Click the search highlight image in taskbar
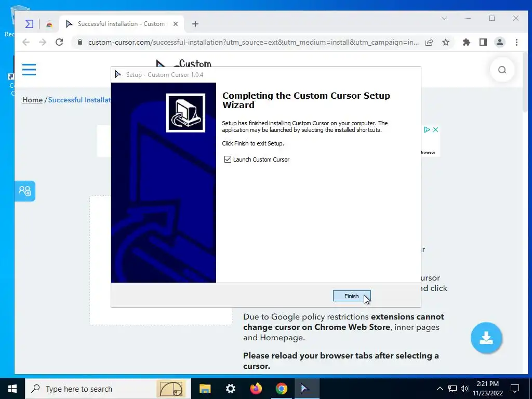The width and height of the screenshot is (532, 399). (x=171, y=389)
